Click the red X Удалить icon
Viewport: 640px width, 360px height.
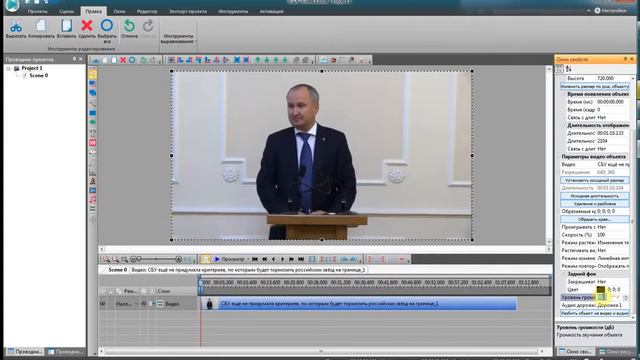tap(87, 26)
